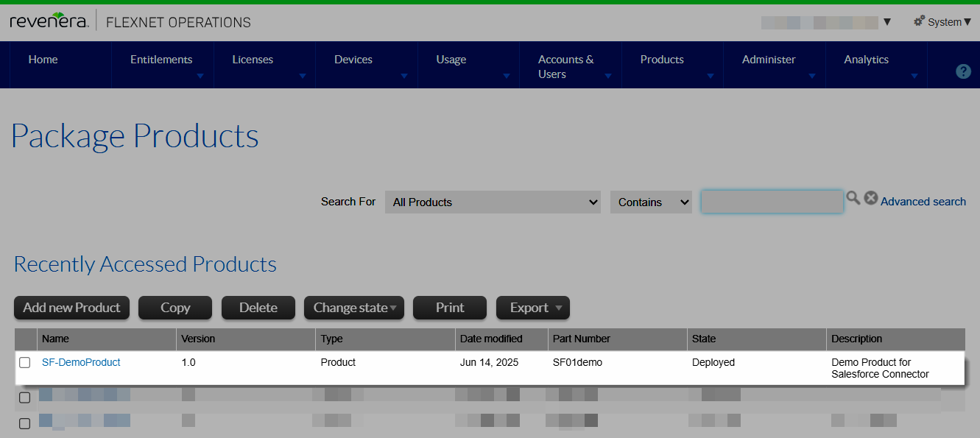Click the Revenera logo
980x438 pixels.
point(50,21)
